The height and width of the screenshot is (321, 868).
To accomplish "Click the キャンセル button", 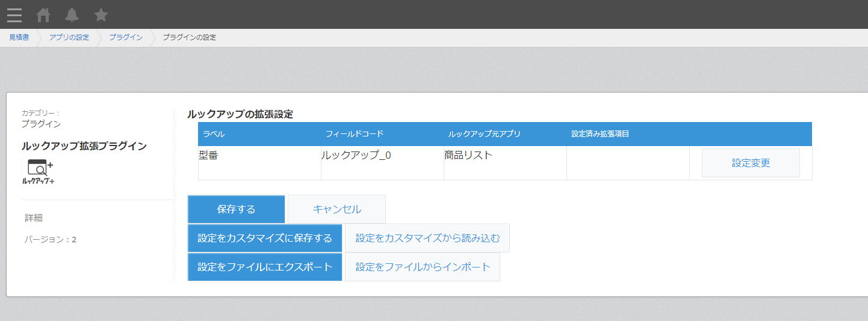I will (x=336, y=209).
